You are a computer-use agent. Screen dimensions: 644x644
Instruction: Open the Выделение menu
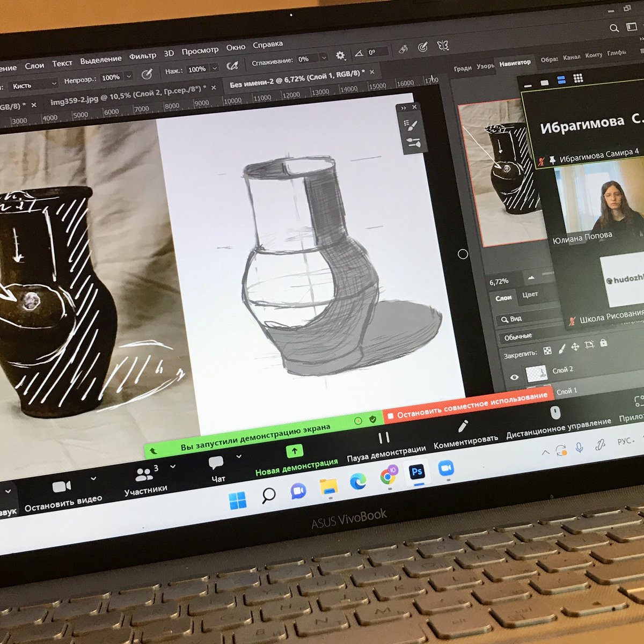pyautogui.click(x=101, y=60)
